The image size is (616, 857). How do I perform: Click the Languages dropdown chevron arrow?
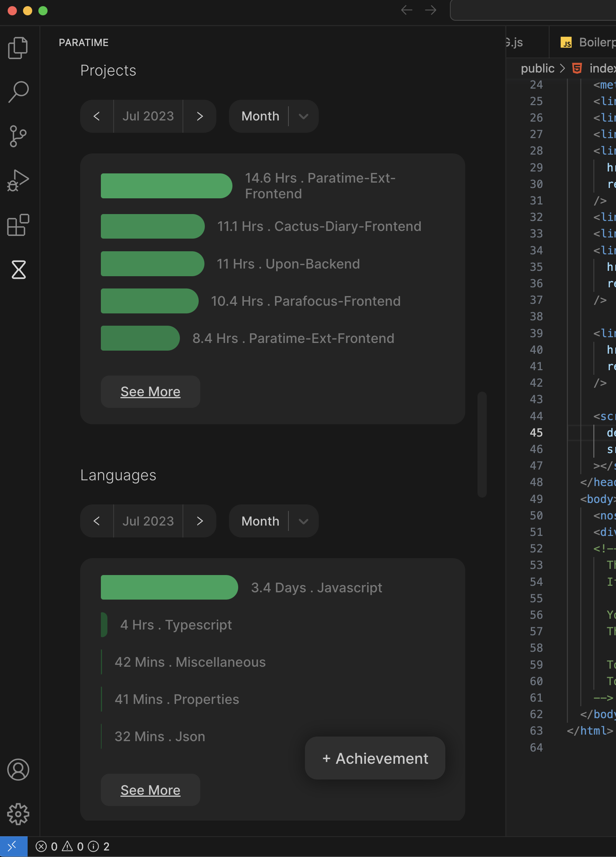[x=303, y=521]
